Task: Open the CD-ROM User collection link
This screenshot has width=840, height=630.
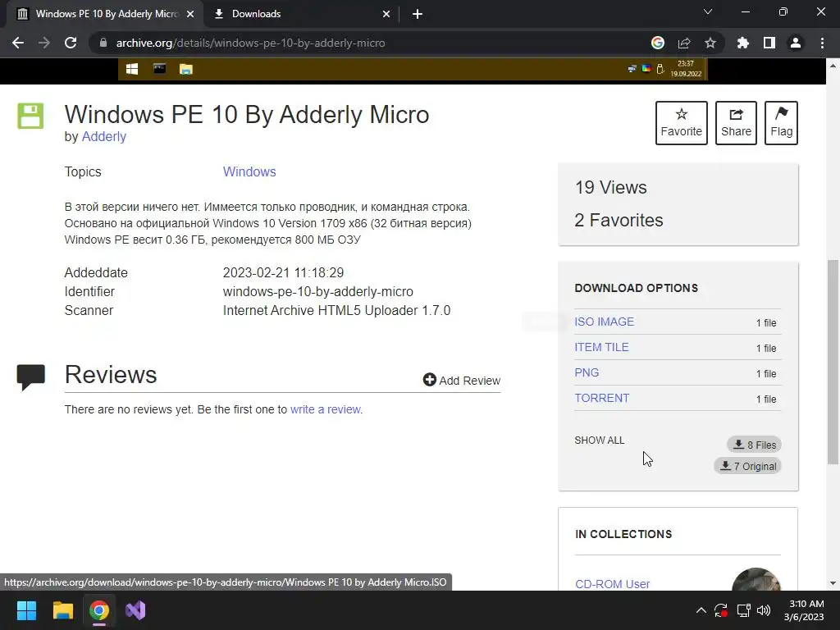Action: pyautogui.click(x=612, y=584)
